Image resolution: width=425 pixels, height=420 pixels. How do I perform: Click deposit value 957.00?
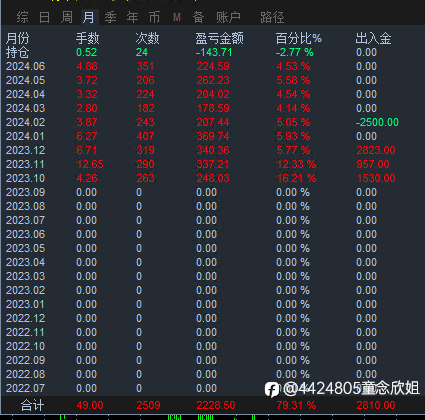point(373,164)
